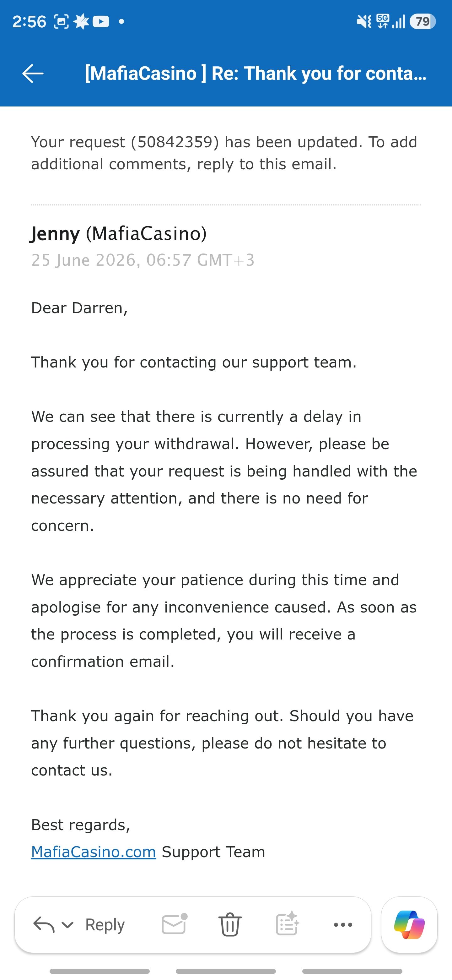452x980 pixels.
Task: Open the three-dot more options menu
Action: 343,925
